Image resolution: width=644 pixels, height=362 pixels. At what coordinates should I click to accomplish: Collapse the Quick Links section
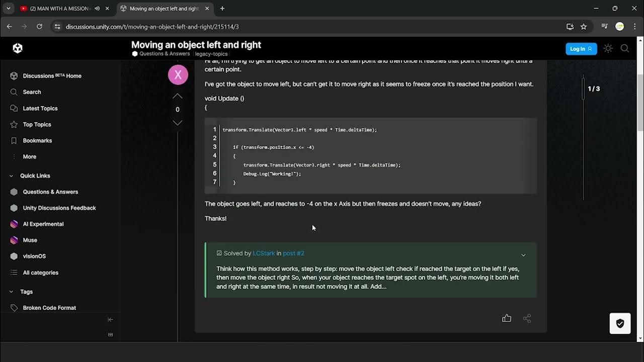click(12, 176)
